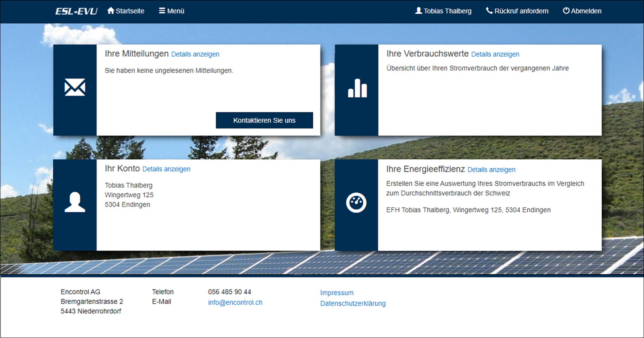Click the Ihr Konto heading
Screen dimensions: 644x338
coord(122,168)
